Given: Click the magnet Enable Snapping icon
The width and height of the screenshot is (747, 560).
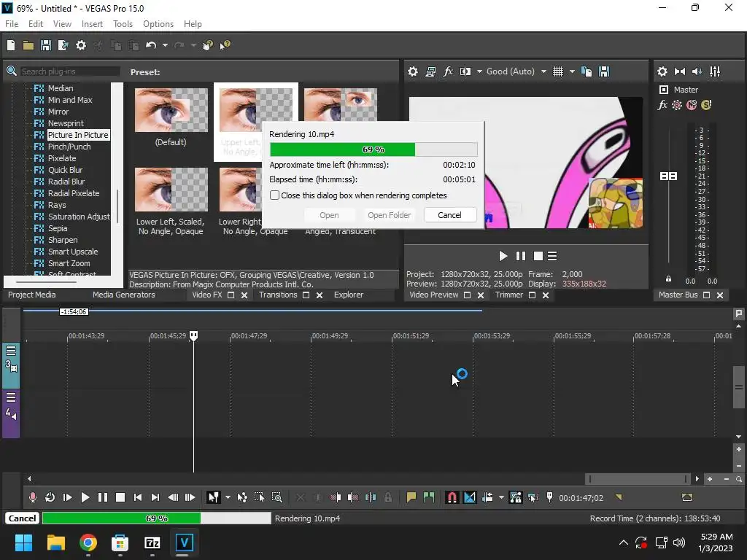Looking at the screenshot, I should point(452,497).
